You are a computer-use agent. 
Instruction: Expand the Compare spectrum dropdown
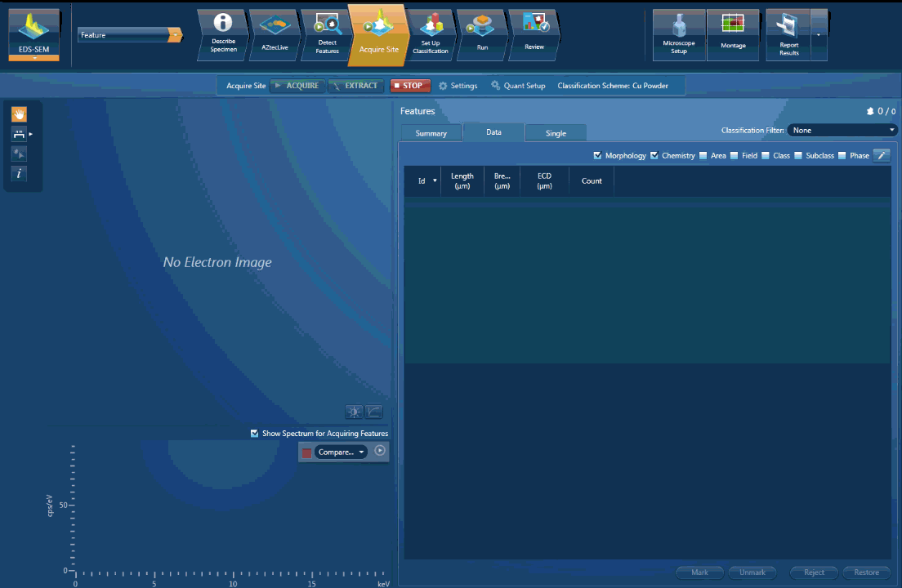click(x=341, y=452)
